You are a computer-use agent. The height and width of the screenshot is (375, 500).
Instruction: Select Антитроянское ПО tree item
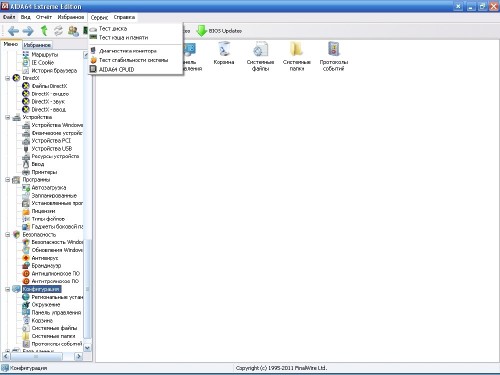tap(55, 281)
